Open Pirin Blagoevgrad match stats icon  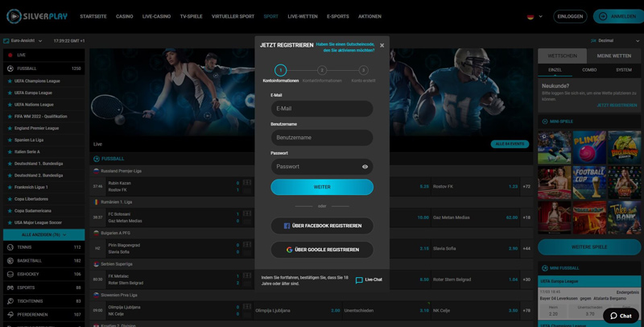pos(247,245)
